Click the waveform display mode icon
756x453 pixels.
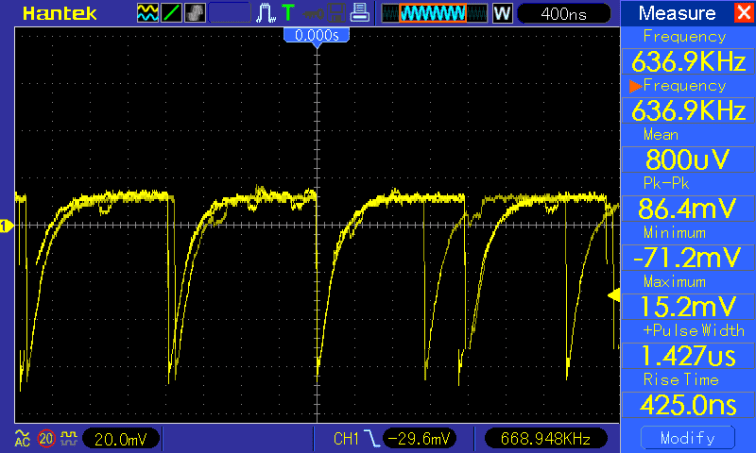[147, 14]
